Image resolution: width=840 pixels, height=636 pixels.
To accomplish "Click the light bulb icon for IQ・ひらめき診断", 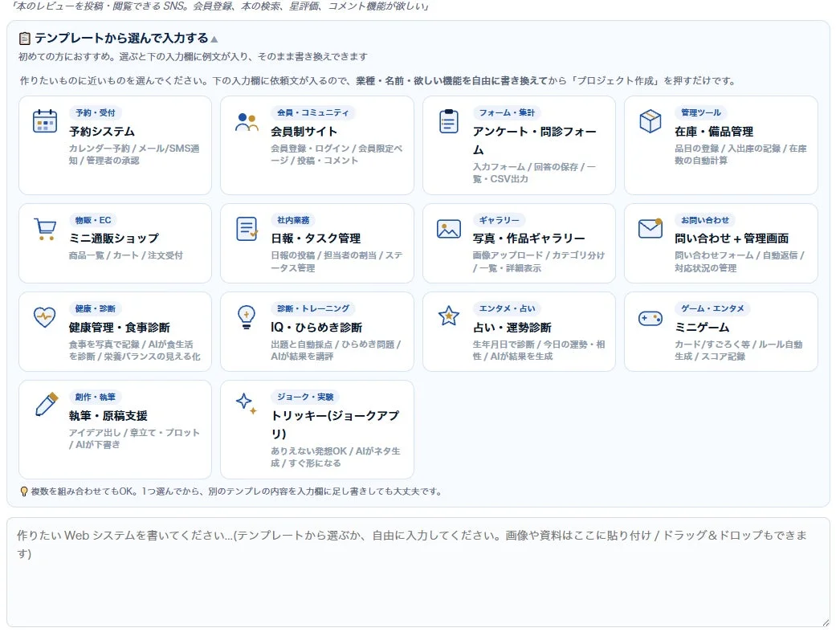I will coord(247,317).
